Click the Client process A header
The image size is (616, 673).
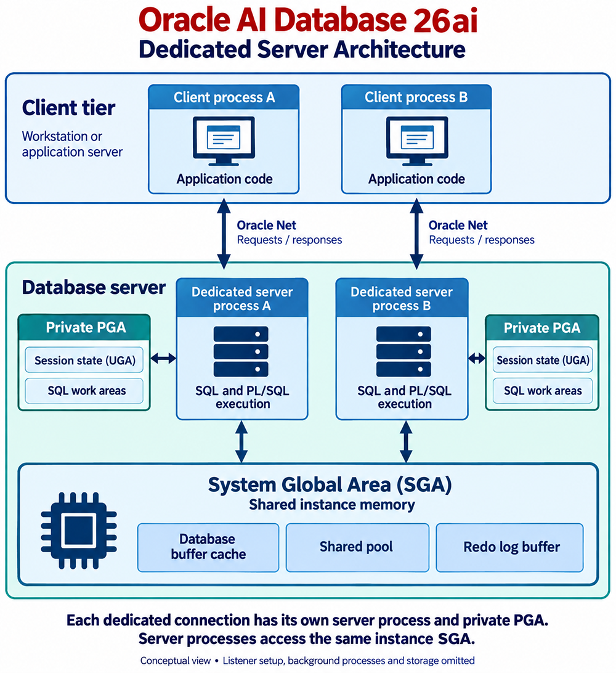pos(224,97)
